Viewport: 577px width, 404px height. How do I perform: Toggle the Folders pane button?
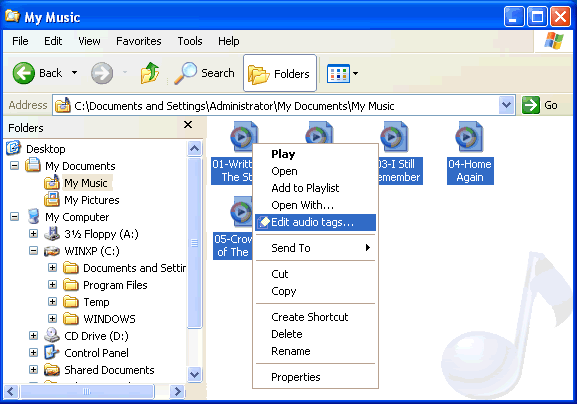tap(280, 73)
